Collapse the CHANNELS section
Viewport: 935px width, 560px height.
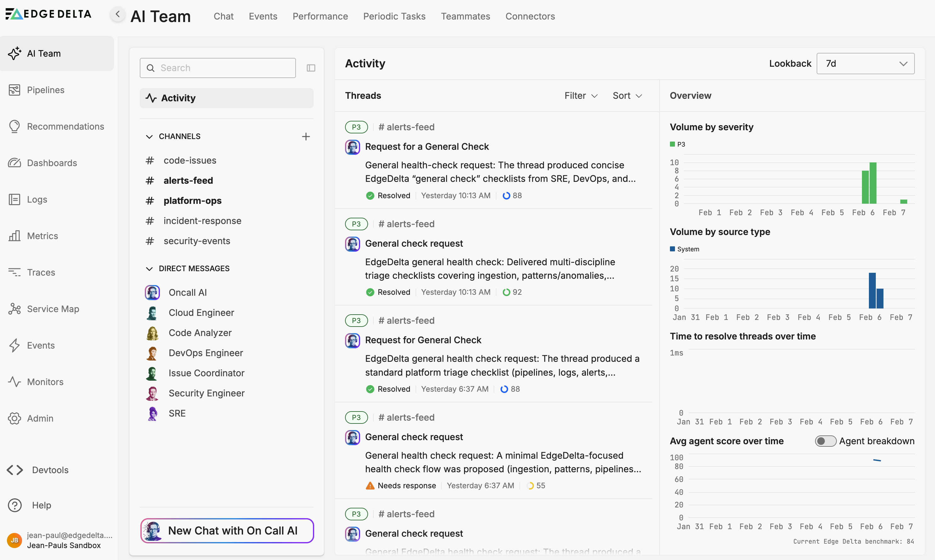tap(150, 136)
